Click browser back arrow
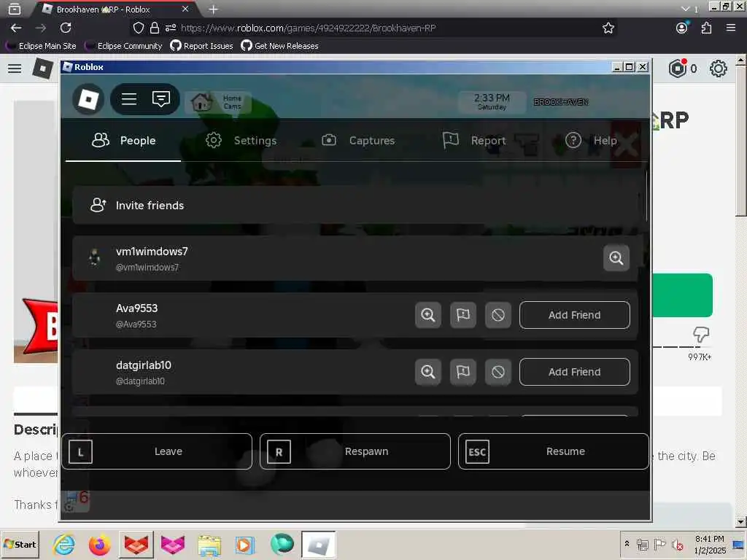The width and height of the screenshot is (747, 560). (x=16, y=28)
